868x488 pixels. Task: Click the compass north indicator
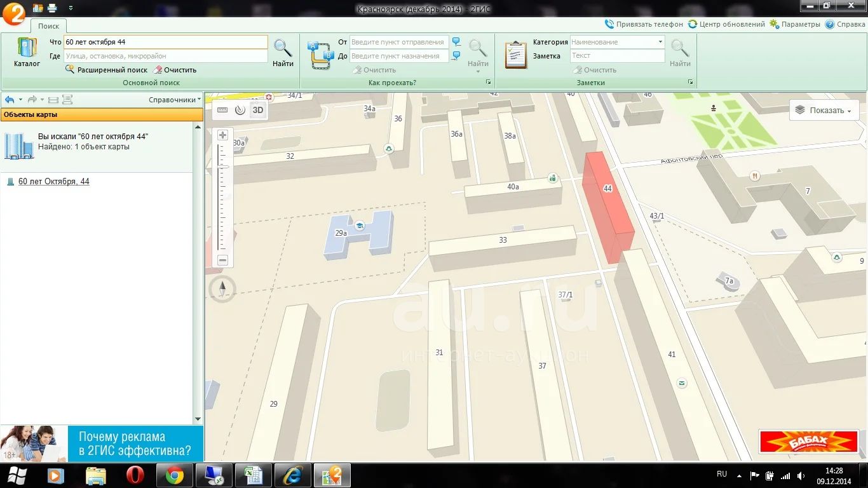pyautogui.click(x=222, y=289)
